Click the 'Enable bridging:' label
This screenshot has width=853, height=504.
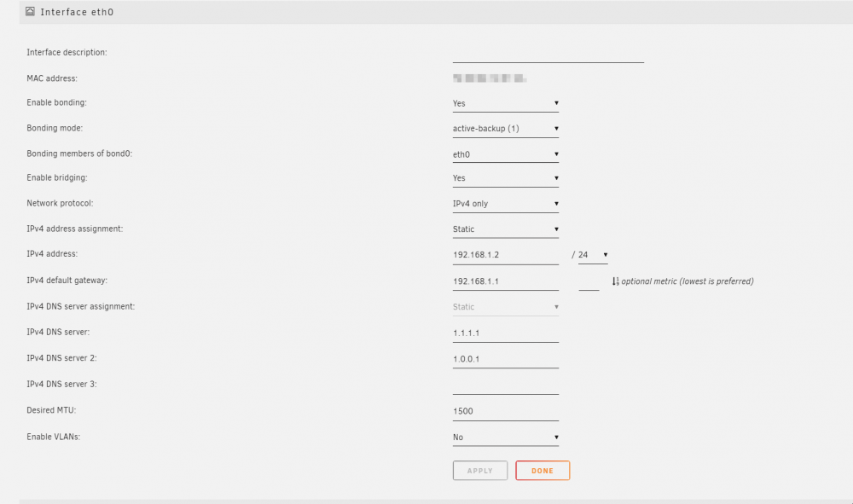(57, 177)
